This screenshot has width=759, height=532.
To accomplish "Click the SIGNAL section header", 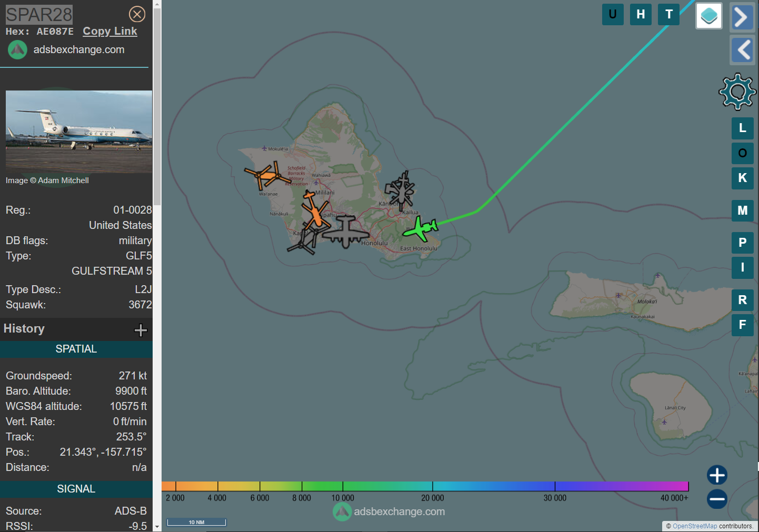I will pos(76,489).
